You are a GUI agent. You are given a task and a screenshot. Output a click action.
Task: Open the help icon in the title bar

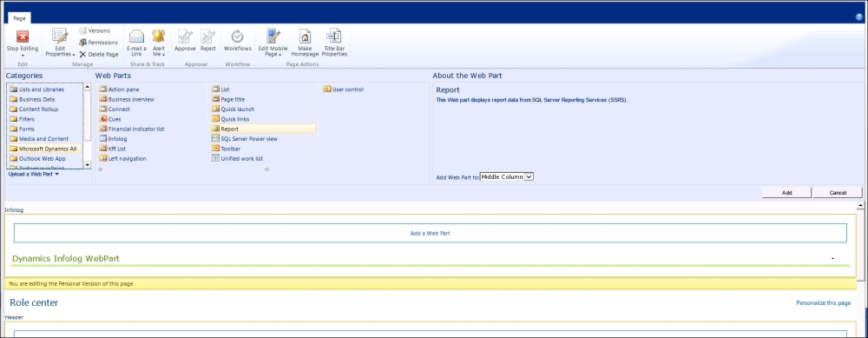[x=859, y=17]
